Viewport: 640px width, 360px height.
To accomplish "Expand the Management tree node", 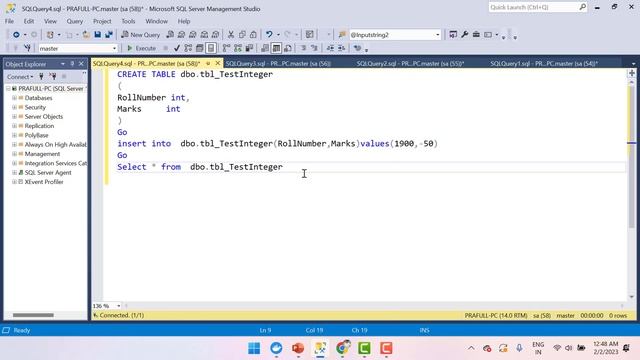I will coord(14,154).
